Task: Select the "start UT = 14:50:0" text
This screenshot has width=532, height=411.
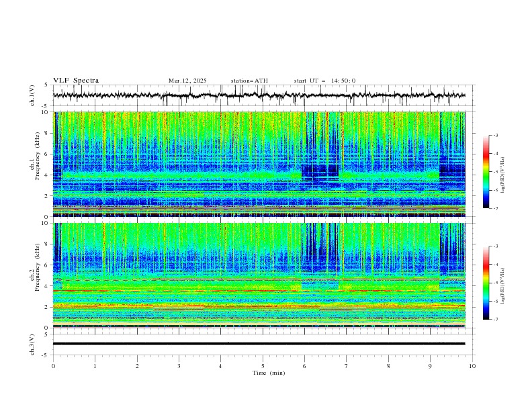Action: 324,81
